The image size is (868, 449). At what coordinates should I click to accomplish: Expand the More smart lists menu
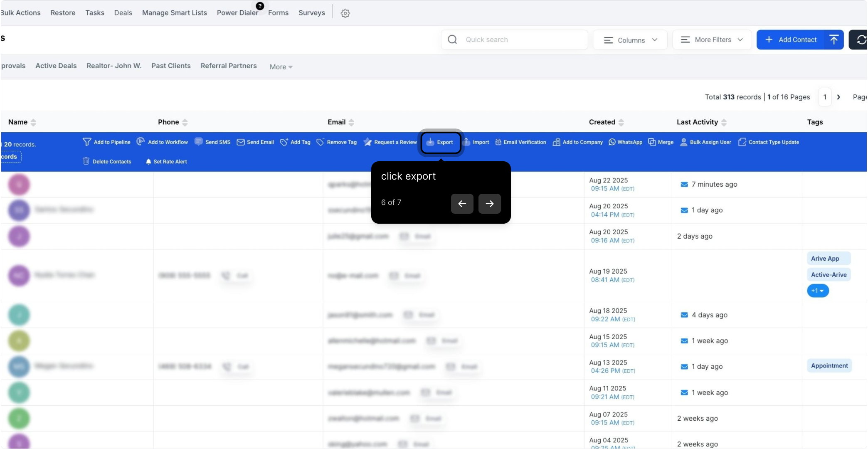(281, 67)
